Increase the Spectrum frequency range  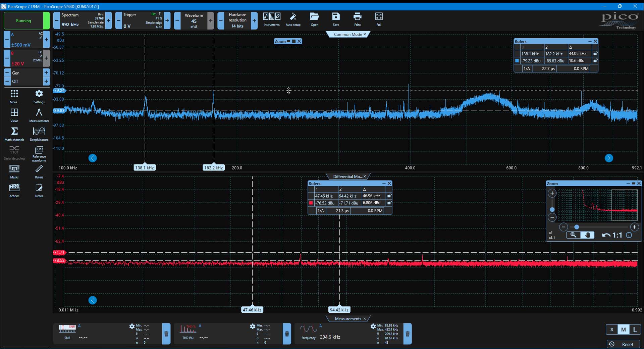tap(108, 21)
